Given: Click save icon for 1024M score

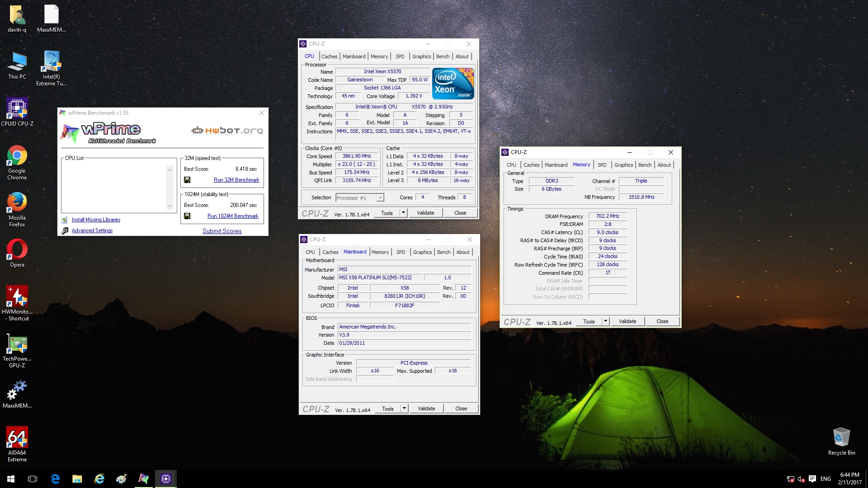Looking at the screenshot, I should click(187, 216).
